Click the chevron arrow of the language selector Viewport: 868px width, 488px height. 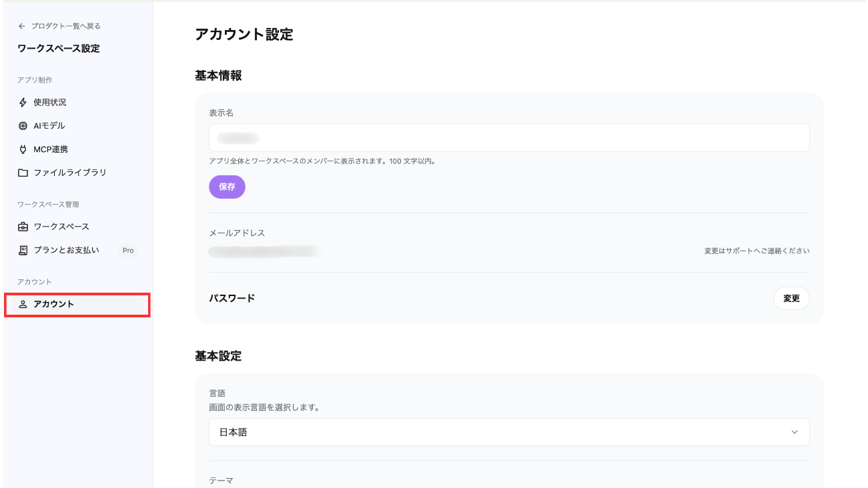tap(794, 432)
